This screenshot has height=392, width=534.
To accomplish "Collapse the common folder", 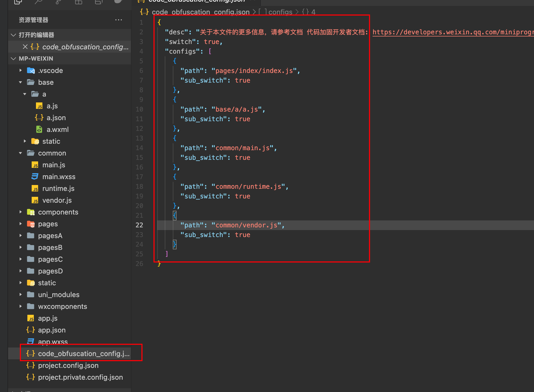I will (21, 153).
